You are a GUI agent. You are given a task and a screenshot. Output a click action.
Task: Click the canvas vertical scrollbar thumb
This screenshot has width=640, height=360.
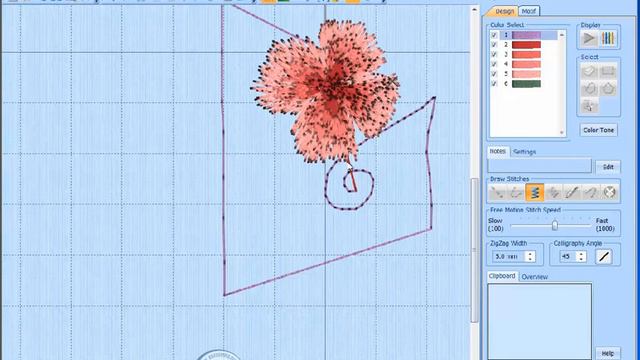(475, 250)
